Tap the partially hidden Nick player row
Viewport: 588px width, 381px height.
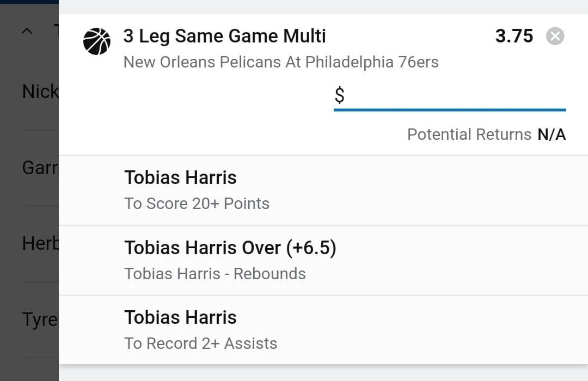click(39, 92)
